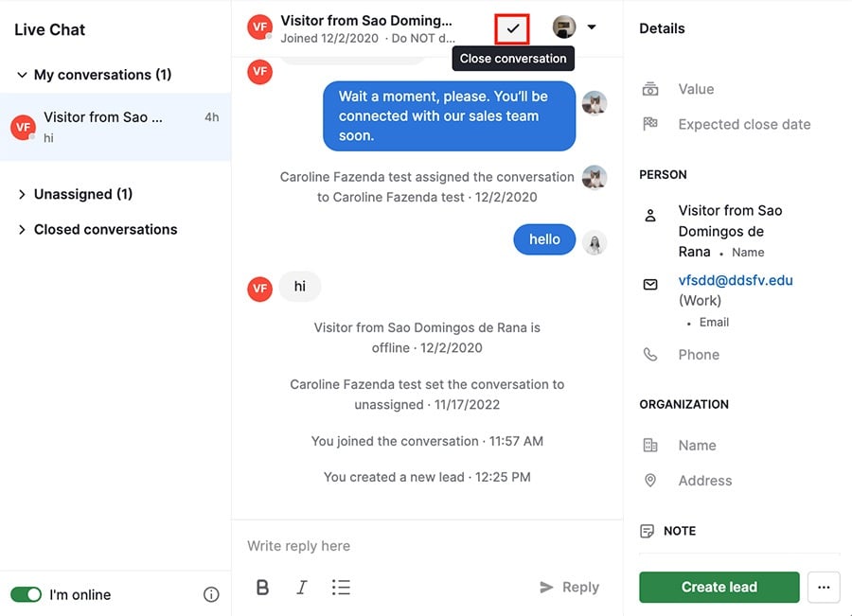The width and height of the screenshot is (852, 616).
Task: Click the Organization Name building icon
Action: pos(650,445)
